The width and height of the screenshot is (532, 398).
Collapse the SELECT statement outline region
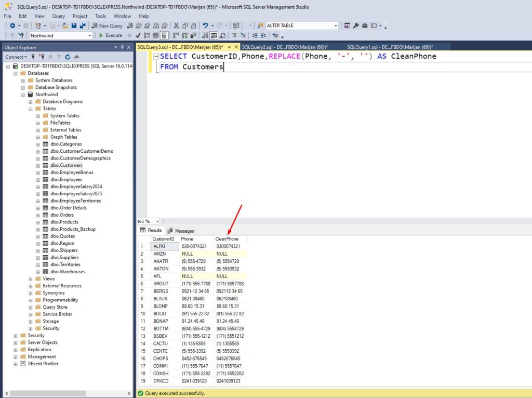pos(156,56)
